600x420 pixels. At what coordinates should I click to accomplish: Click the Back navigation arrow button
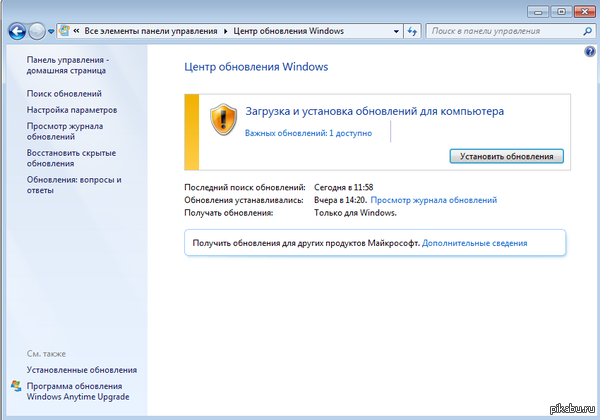click(x=17, y=32)
